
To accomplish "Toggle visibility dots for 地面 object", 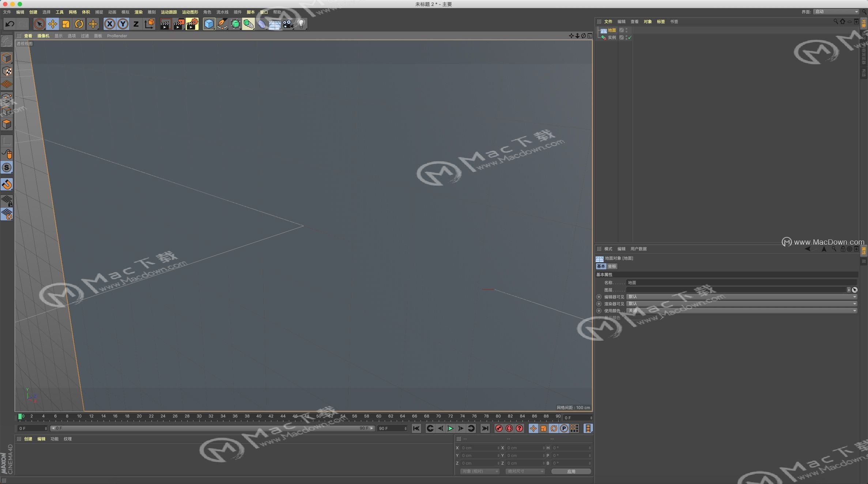I will tap(626, 30).
